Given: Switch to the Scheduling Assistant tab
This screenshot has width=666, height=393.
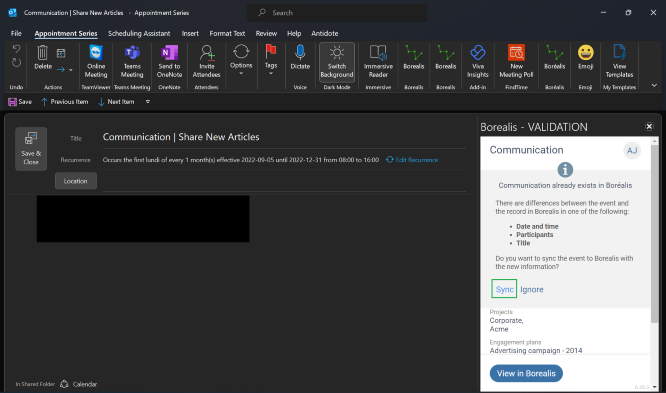Looking at the screenshot, I should coord(139,34).
